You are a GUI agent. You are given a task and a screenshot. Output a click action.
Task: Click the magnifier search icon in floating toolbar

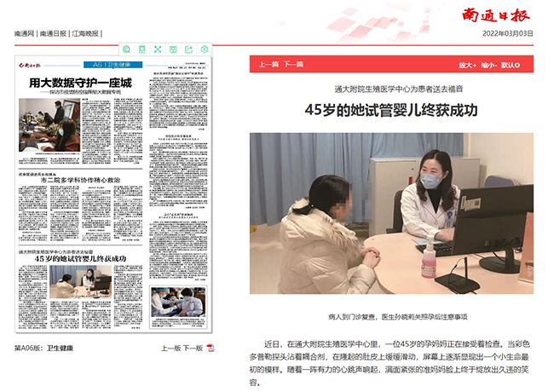(126, 49)
